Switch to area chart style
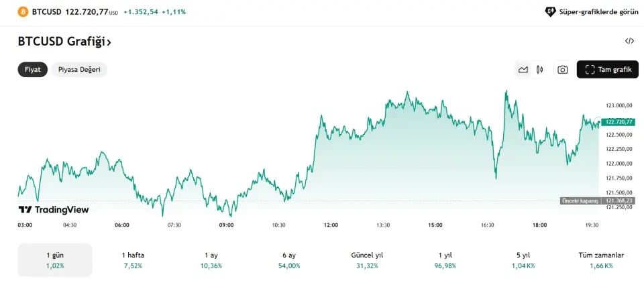Screen dimensions: 644x281 point(523,70)
